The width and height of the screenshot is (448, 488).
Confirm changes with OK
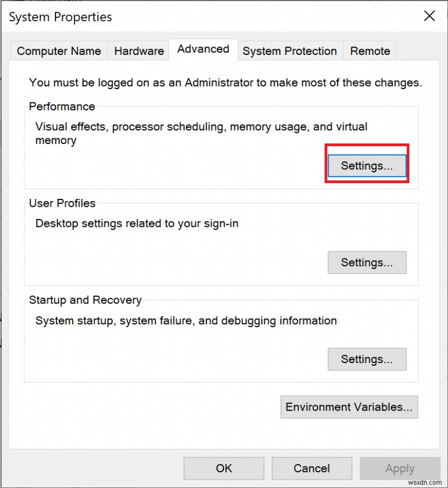223,468
